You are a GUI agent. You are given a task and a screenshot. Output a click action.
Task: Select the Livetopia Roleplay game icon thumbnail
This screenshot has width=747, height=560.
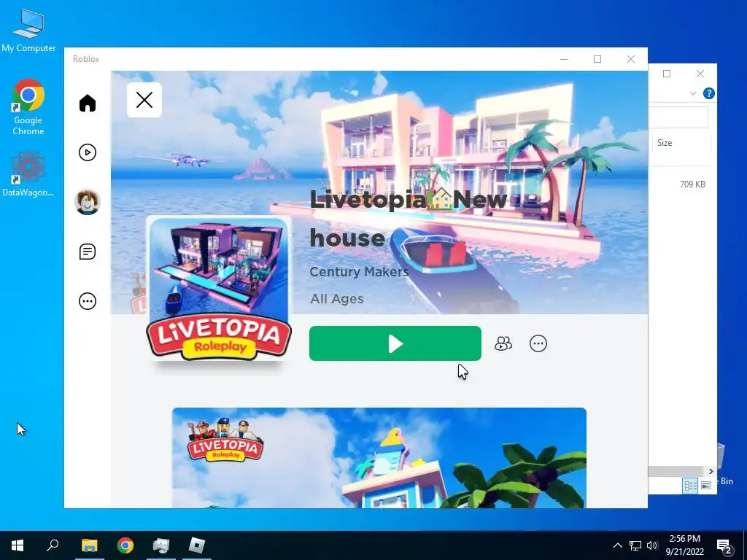tap(219, 289)
